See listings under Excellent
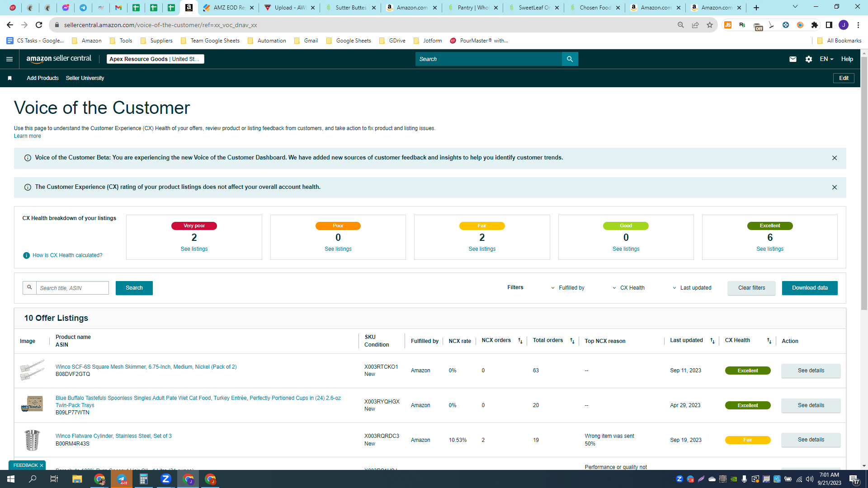Image resolution: width=868 pixels, height=488 pixels. tap(770, 249)
